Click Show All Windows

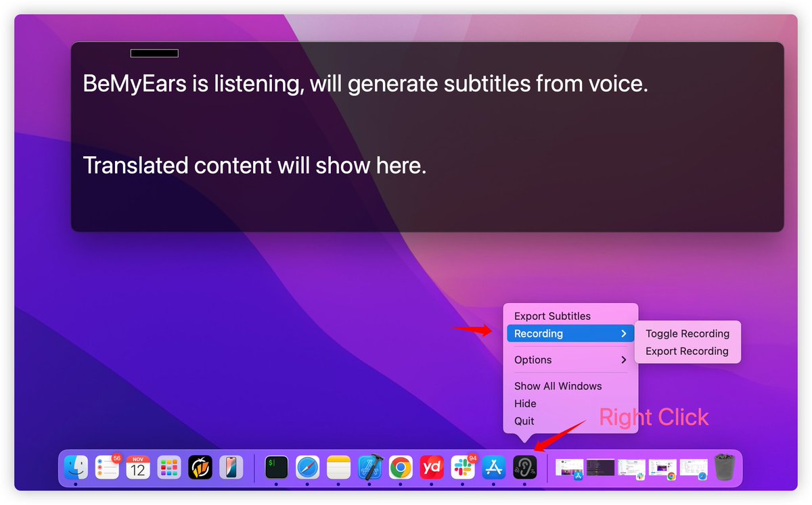pos(558,386)
